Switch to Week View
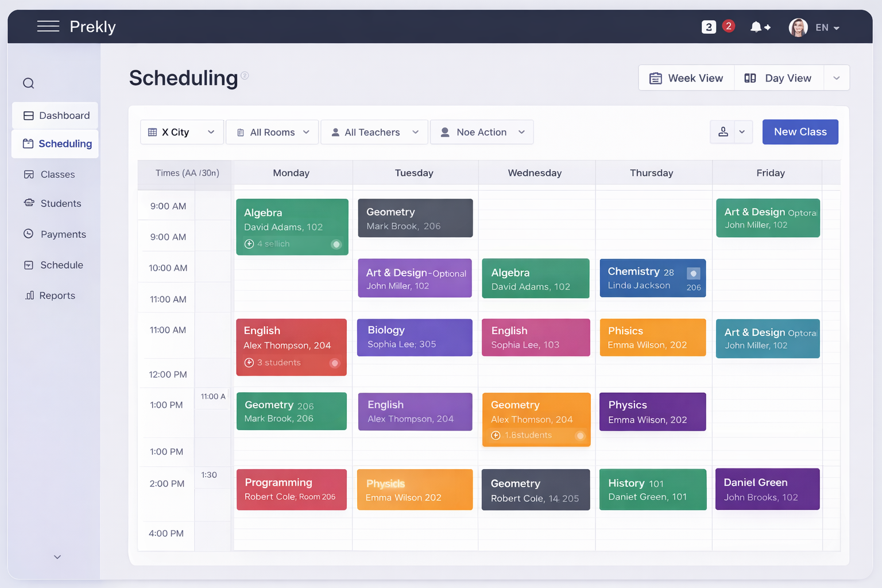The image size is (882, 588). pyautogui.click(x=686, y=78)
